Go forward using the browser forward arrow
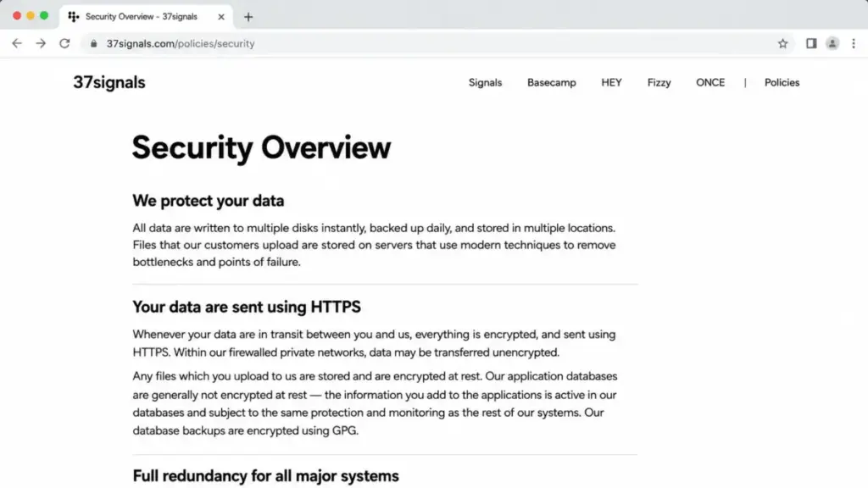The width and height of the screenshot is (868, 488). coord(41,43)
